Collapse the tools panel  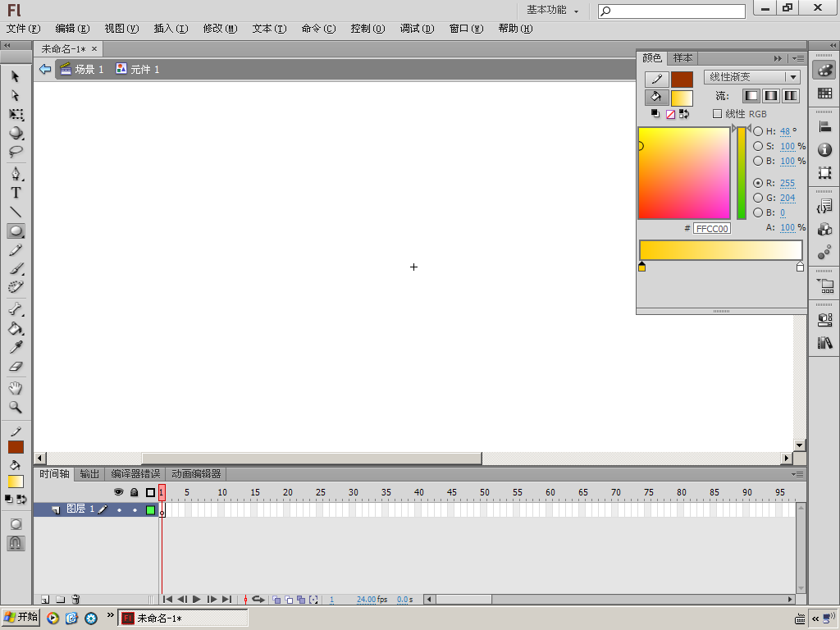pyautogui.click(x=7, y=46)
